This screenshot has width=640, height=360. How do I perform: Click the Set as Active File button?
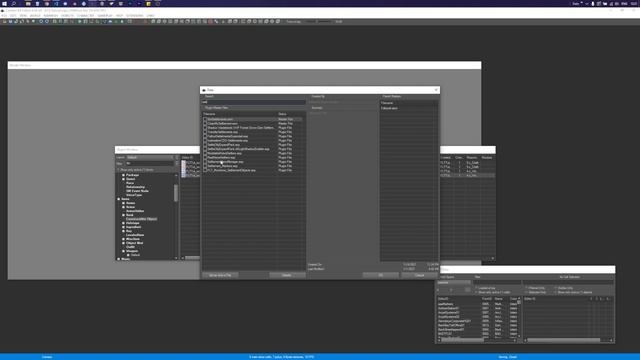tap(220, 275)
